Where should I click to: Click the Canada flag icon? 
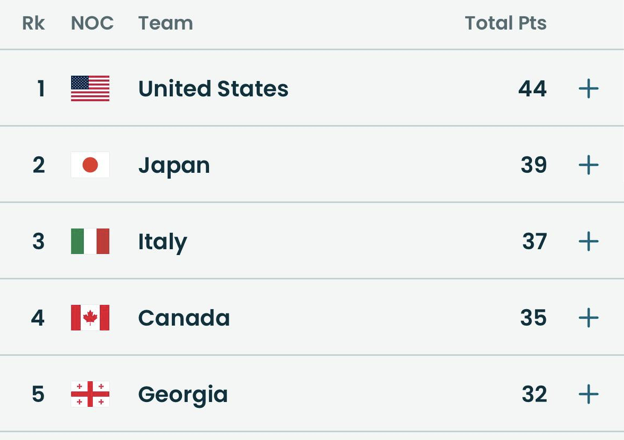click(x=90, y=318)
